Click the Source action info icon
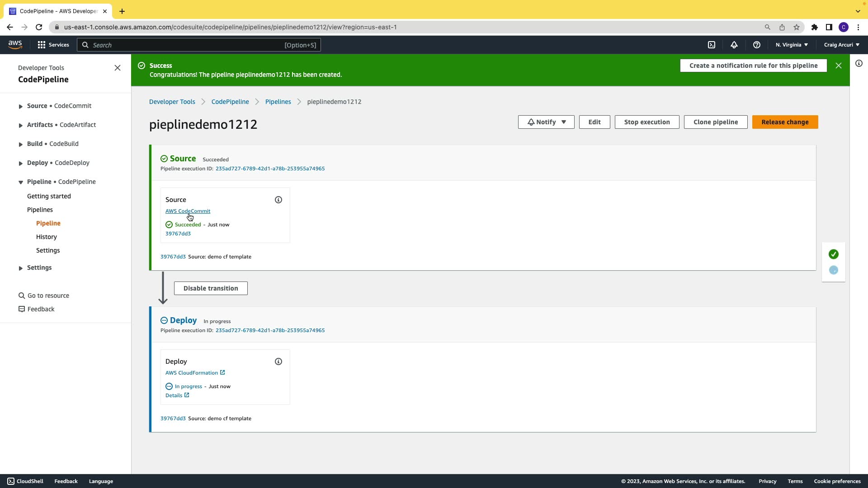The image size is (868, 488). 278,200
